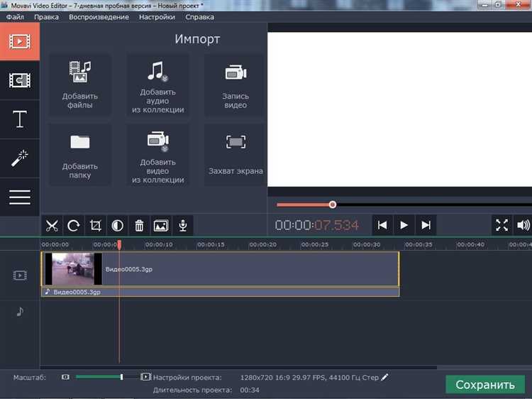This screenshot has width=532, height=399.
Task: Click the rotate clip icon
Action: 74,226
